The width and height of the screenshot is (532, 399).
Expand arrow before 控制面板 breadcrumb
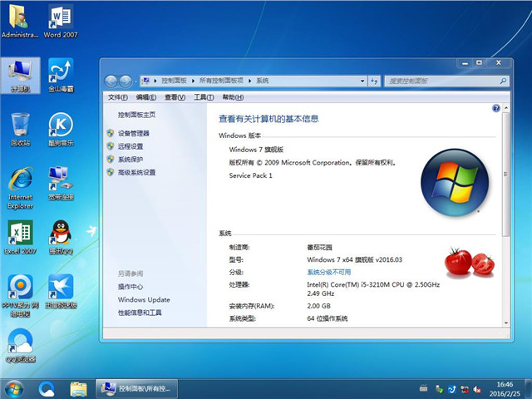(155, 81)
